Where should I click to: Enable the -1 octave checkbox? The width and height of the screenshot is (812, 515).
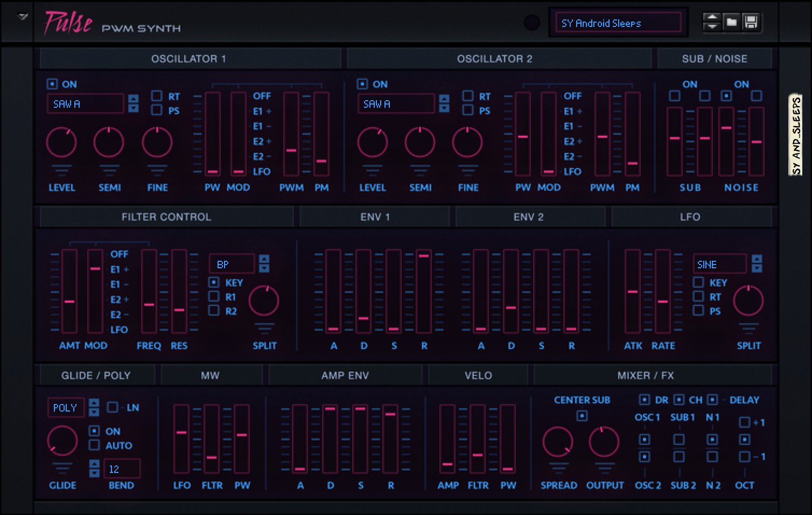(745, 457)
